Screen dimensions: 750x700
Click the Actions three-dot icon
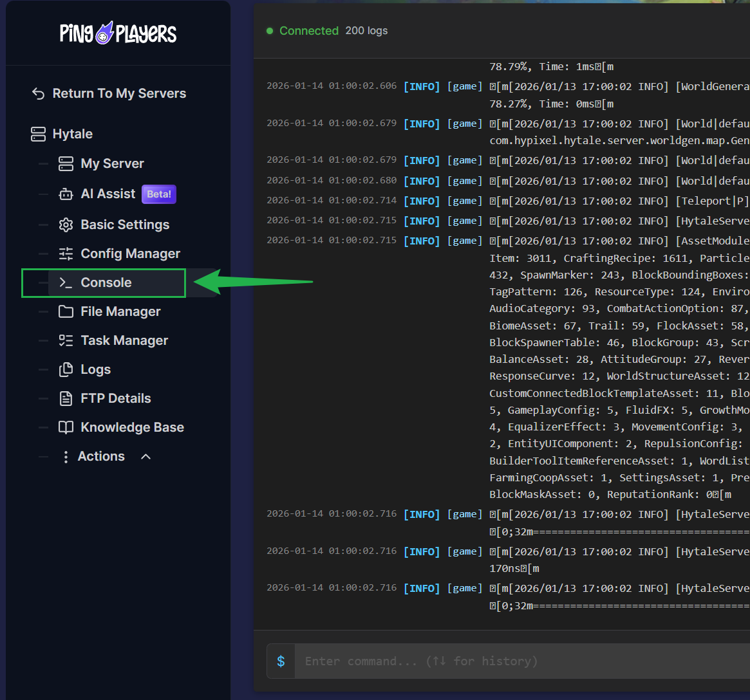(x=65, y=456)
